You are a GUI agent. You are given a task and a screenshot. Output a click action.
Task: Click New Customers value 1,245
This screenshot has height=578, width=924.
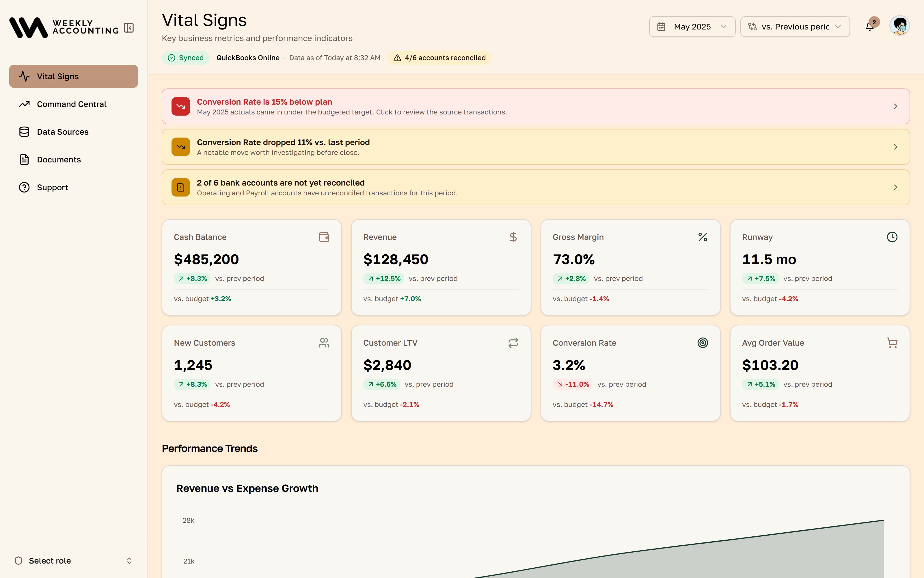193,366
